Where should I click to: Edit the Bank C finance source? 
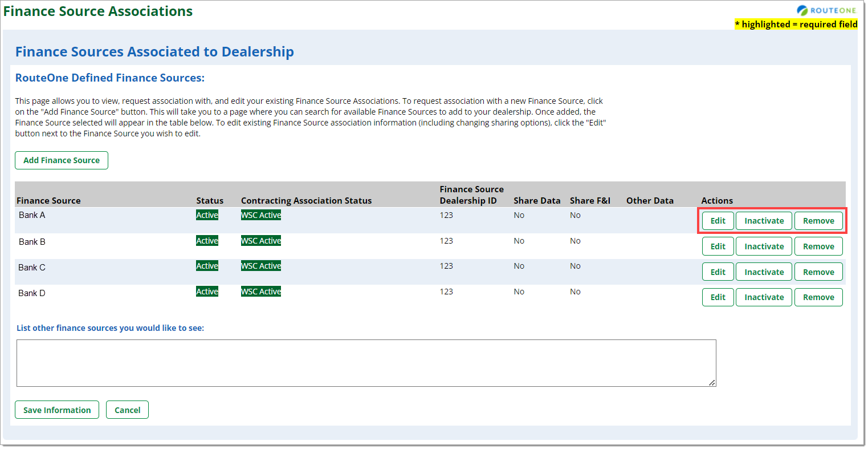click(718, 272)
